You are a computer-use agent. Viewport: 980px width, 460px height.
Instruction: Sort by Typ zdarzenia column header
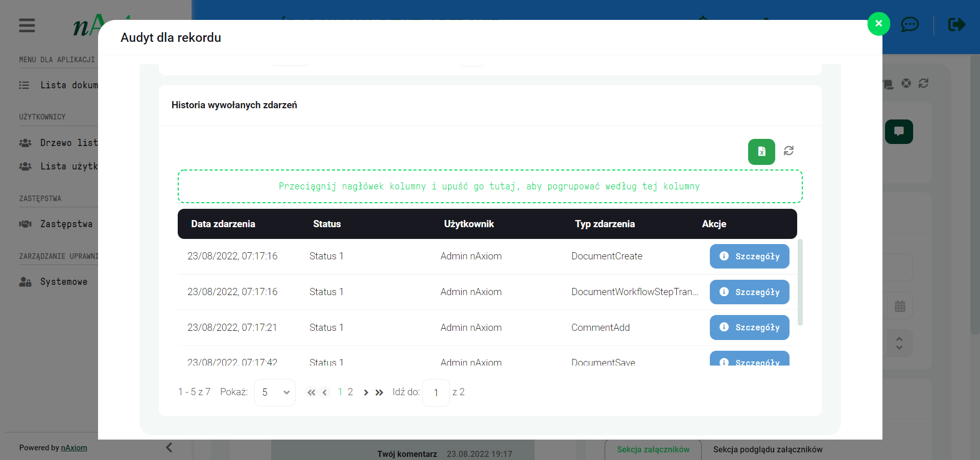click(x=605, y=224)
